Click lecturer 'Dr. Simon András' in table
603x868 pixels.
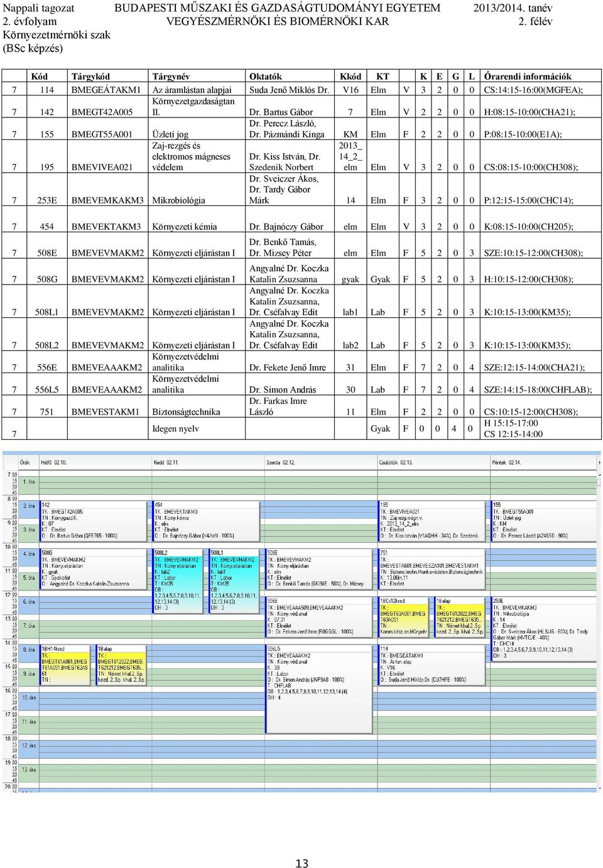(x=283, y=389)
